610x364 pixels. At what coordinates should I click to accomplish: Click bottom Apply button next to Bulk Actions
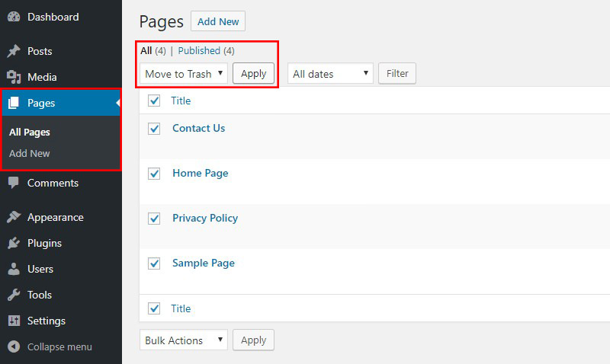253,340
